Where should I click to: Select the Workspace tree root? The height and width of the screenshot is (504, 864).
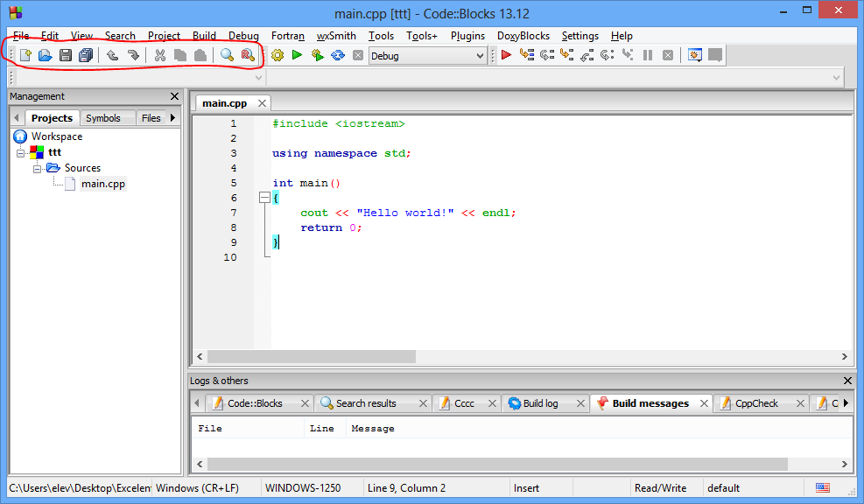56,136
